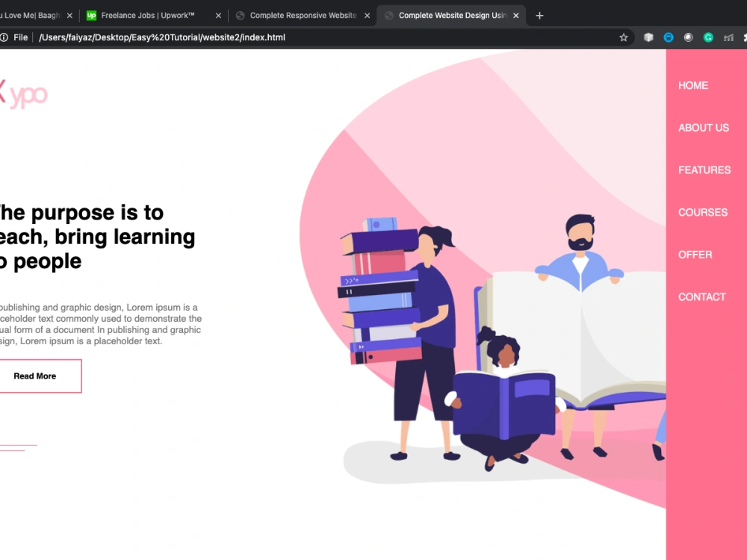Click the gray circle extension icon

pyautogui.click(x=688, y=37)
